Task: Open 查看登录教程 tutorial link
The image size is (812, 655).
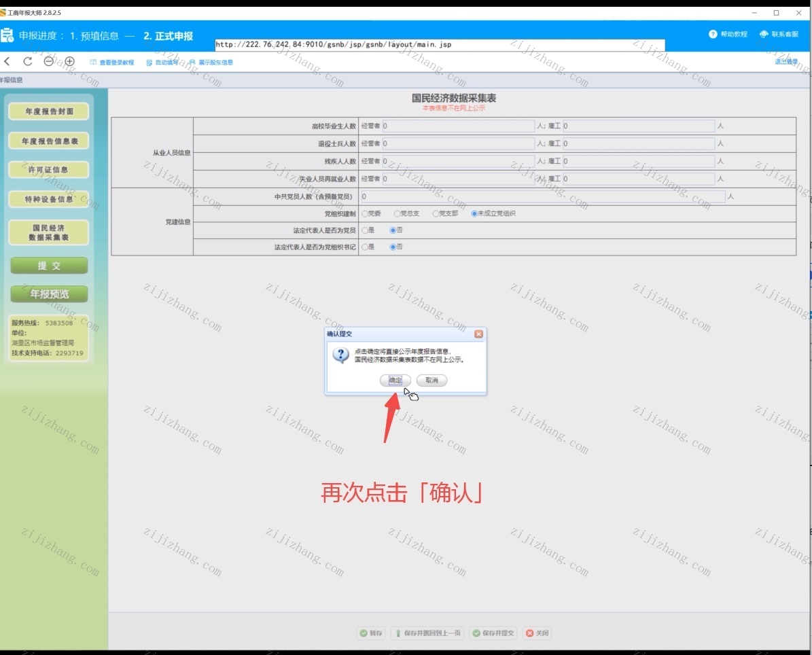Action: pos(112,63)
